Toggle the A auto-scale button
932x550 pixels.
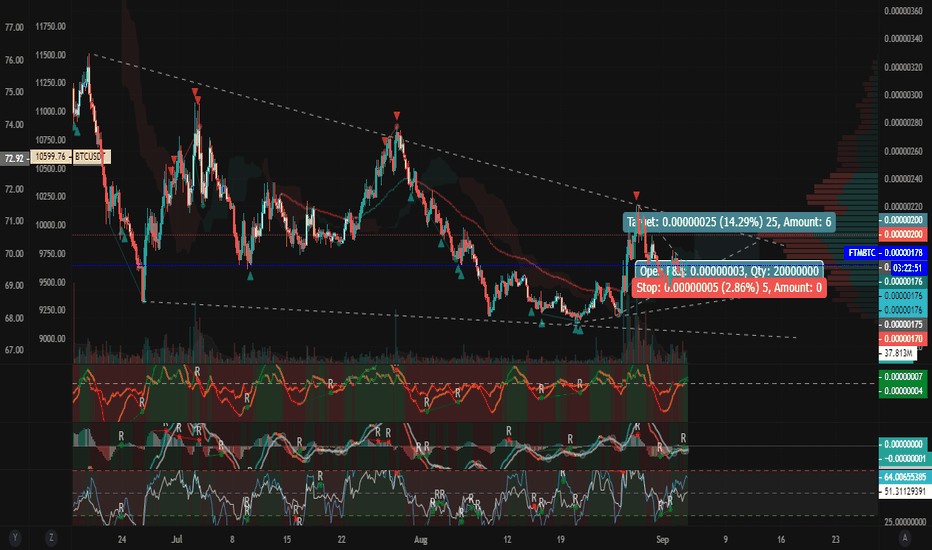[905, 538]
